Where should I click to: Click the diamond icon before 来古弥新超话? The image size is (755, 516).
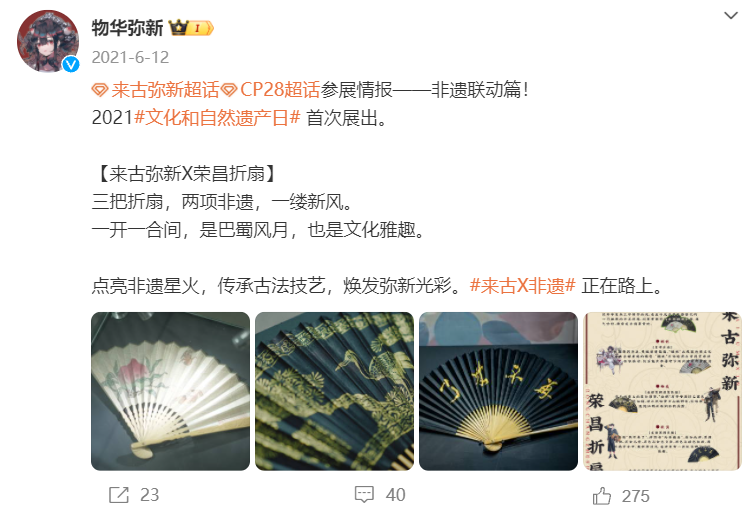click(100, 90)
